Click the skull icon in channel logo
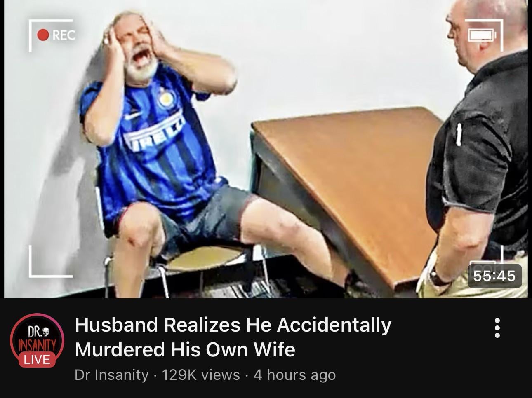 [x=45, y=331]
